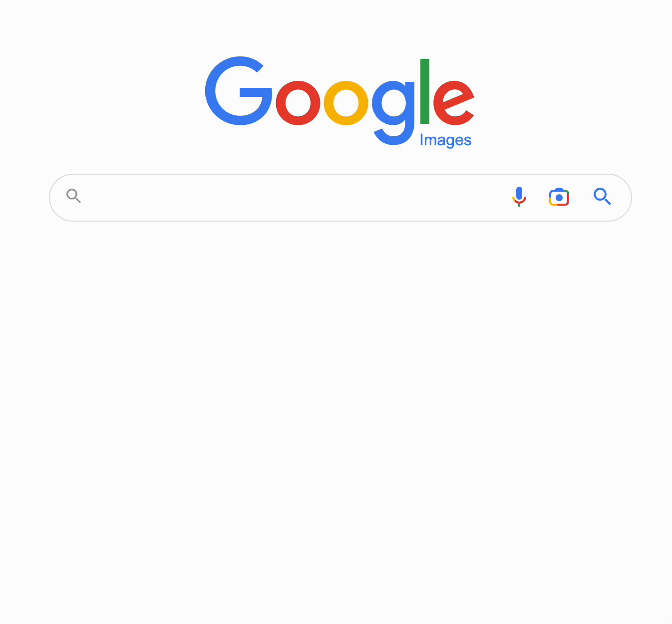This screenshot has width=672, height=624.
Task: Click the red letter e in logo
Action: click(453, 103)
